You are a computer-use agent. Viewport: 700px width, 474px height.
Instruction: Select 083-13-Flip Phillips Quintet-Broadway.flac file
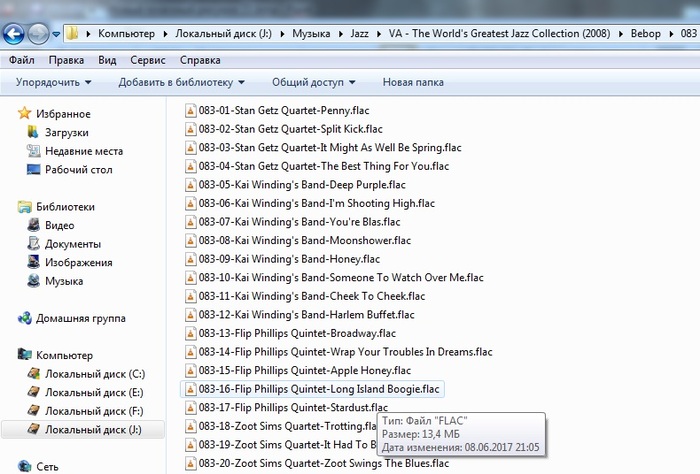pyautogui.click(x=297, y=333)
